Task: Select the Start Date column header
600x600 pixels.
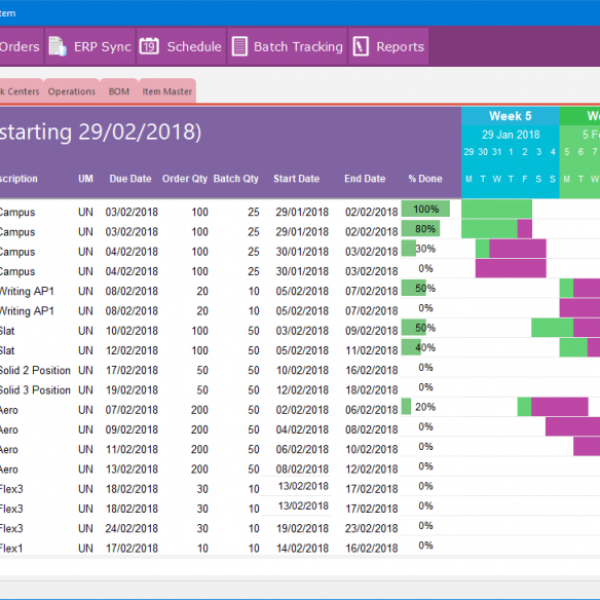Action: coord(296,179)
